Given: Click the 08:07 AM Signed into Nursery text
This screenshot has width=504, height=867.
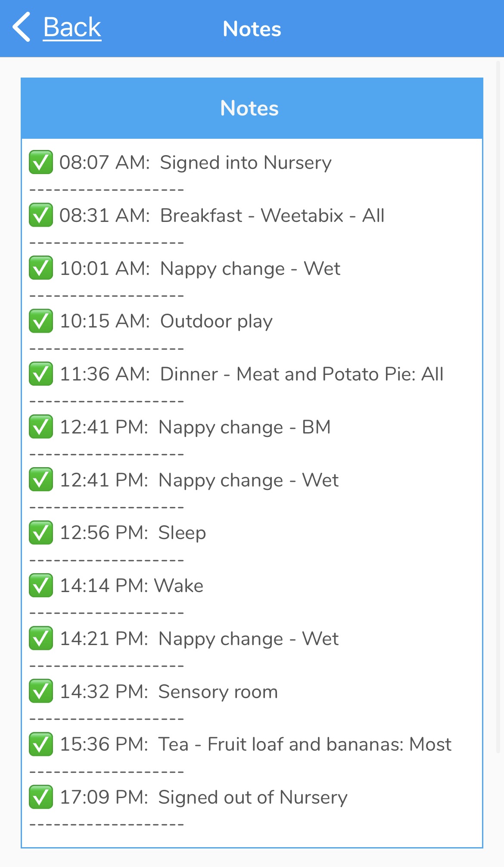Looking at the screenshot, I should (195, 162).
